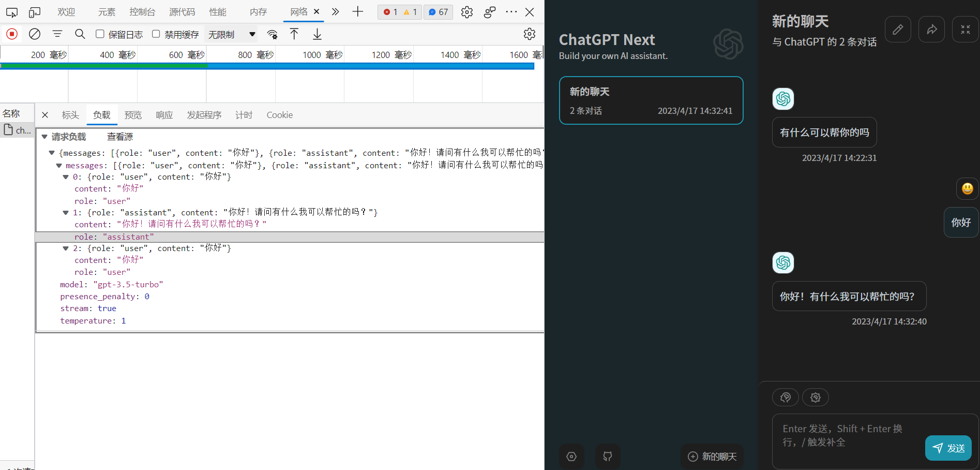Click the smiley user avatar
The height and width of the screenshot is (470, 980).
[x=968, y=189]
